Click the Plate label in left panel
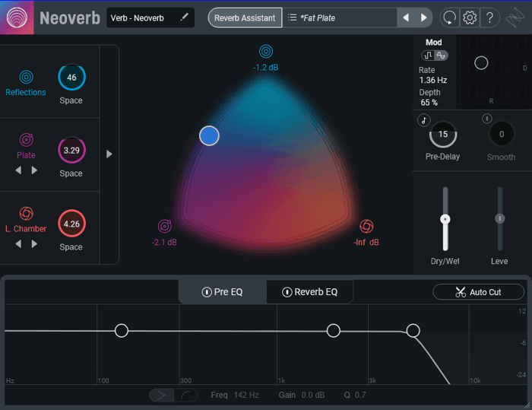Viewport: 532px width, 410px height. [26, 155]
